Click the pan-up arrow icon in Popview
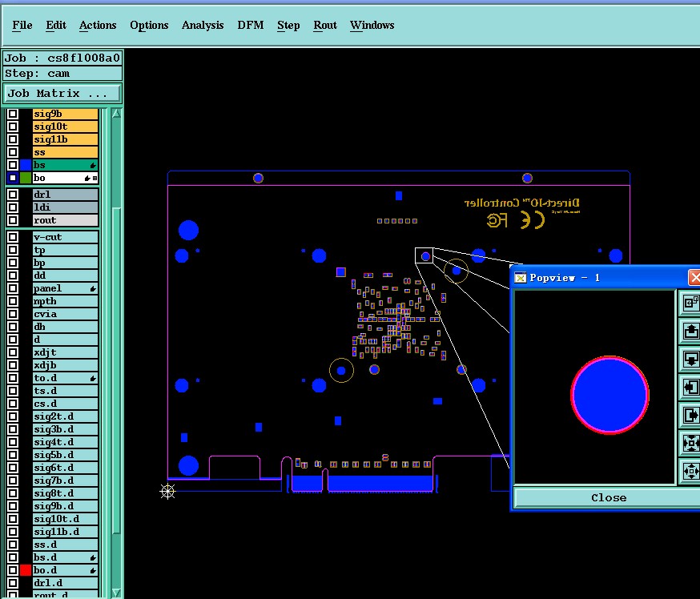 690,332
